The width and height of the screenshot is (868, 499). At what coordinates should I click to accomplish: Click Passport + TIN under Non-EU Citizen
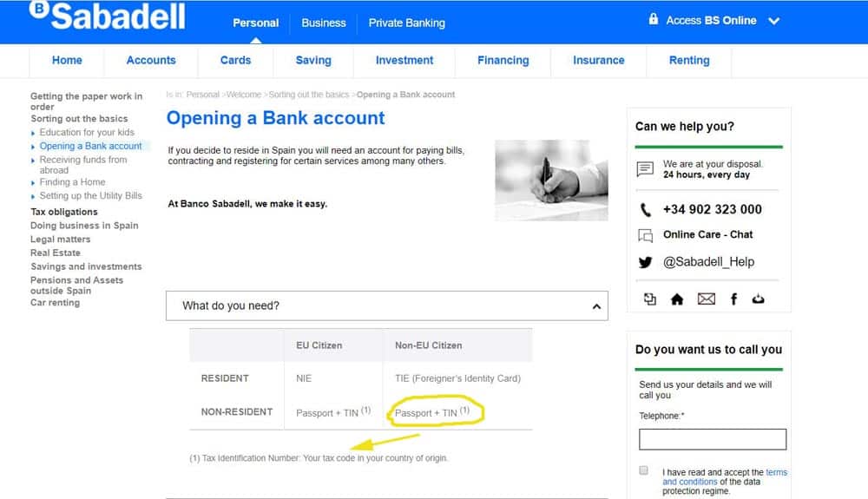[x=431, y=412]
